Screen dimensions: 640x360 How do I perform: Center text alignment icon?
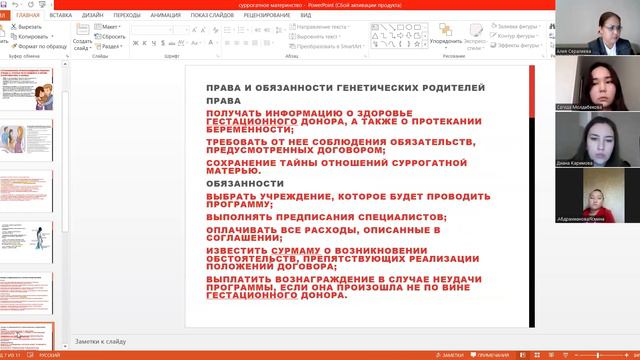click(x=236, y=43)
